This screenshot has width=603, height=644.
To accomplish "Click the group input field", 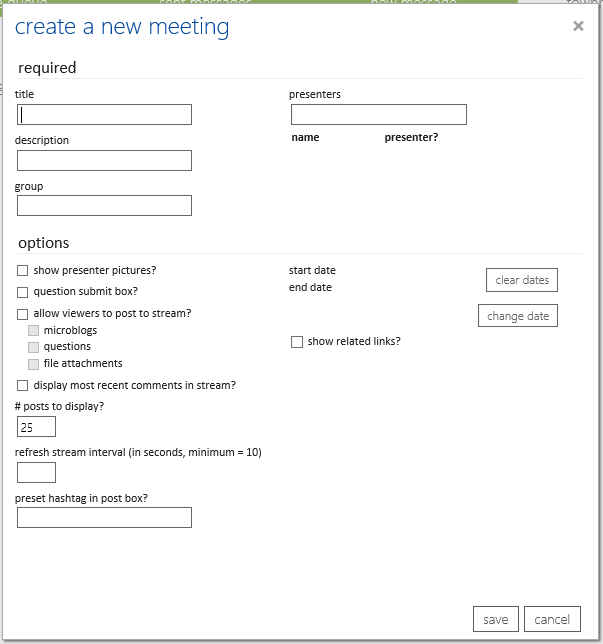I will 104,206.
